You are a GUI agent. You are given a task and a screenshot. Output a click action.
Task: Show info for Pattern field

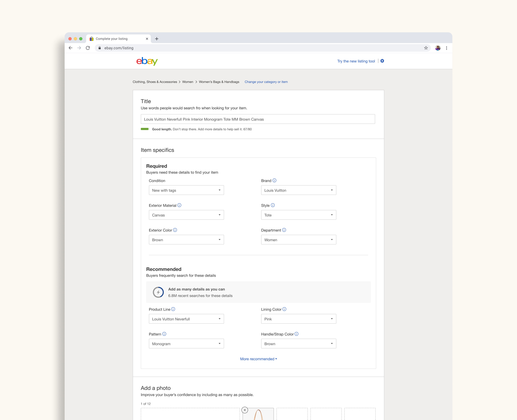point(164,334)
